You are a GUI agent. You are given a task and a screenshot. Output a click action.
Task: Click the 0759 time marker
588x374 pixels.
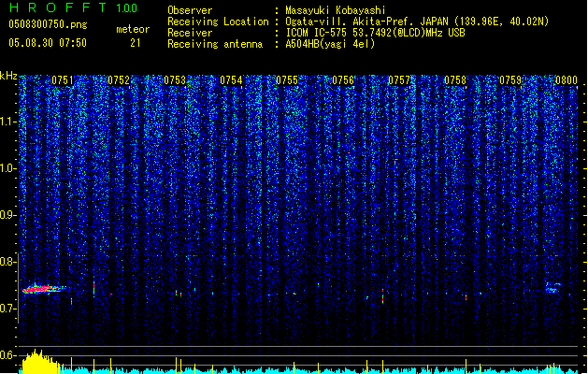(510, 80)
